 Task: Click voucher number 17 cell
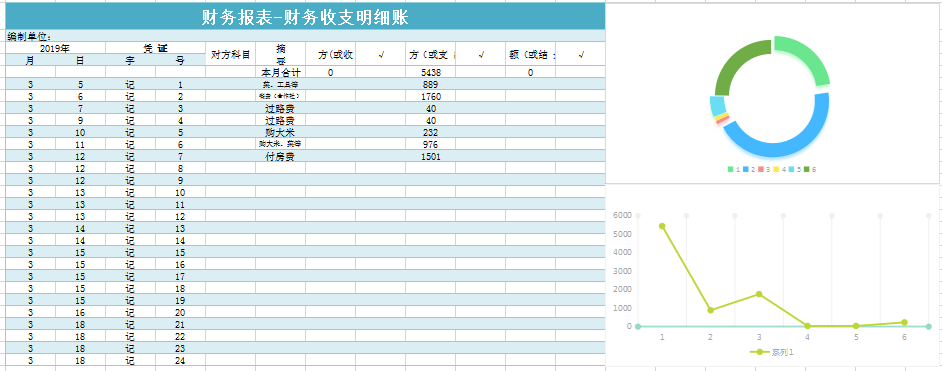click(x=180, y=276)
